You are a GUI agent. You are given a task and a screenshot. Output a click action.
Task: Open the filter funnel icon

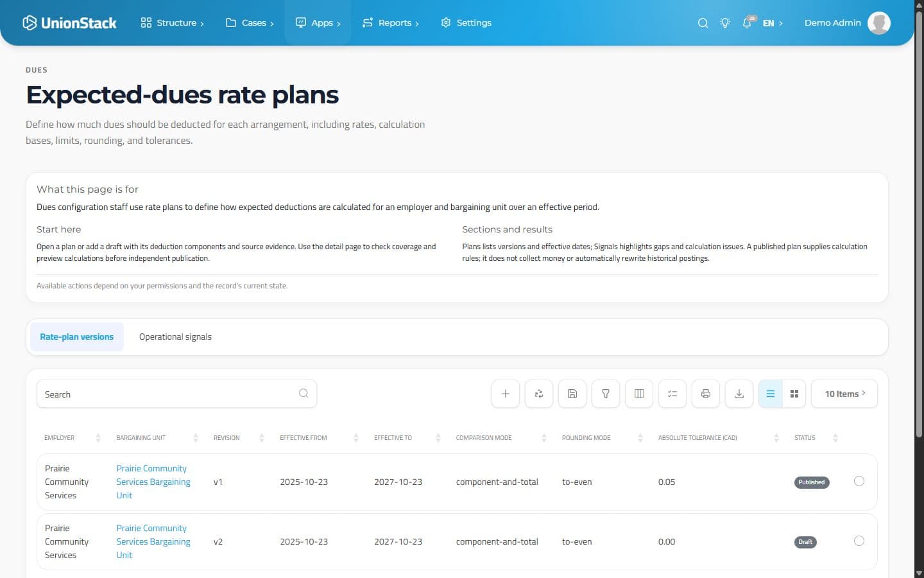(606, 394)
